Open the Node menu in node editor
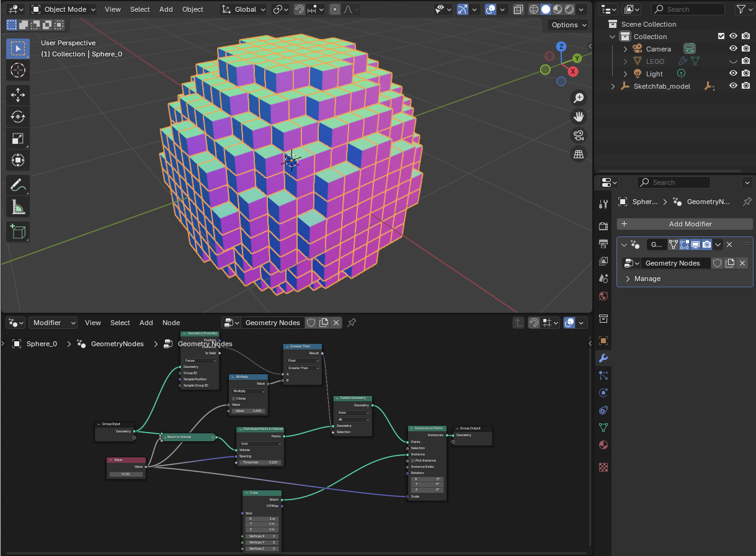Screen dimensions: 756x556 (x=171, y=323)
